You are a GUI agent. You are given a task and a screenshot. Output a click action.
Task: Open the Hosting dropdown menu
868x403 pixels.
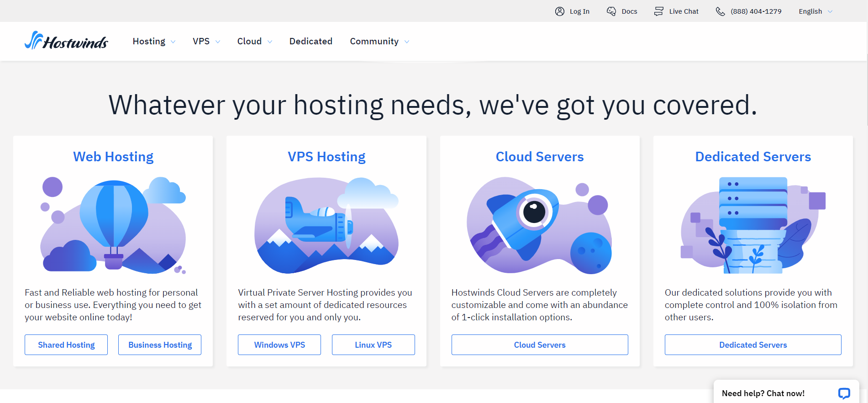click(154, 42)
